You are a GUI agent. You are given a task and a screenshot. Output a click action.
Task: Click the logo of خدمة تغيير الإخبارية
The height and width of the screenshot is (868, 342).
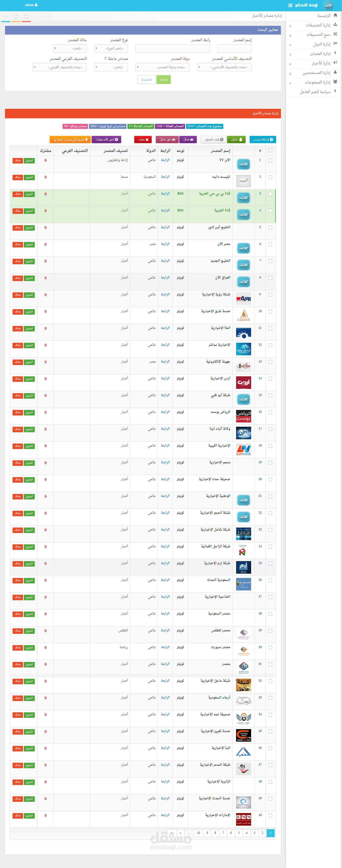pyautogui.click(x=243, y=735)
